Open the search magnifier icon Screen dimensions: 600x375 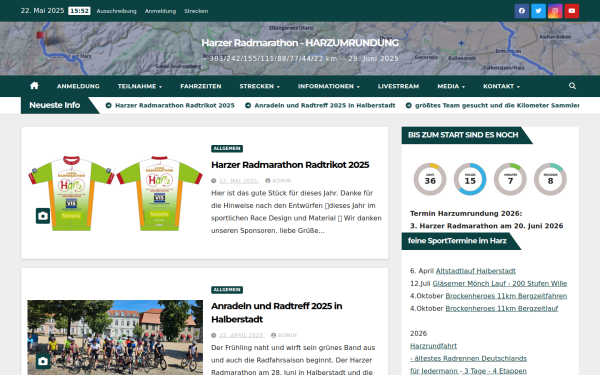[x=572, y=86]
